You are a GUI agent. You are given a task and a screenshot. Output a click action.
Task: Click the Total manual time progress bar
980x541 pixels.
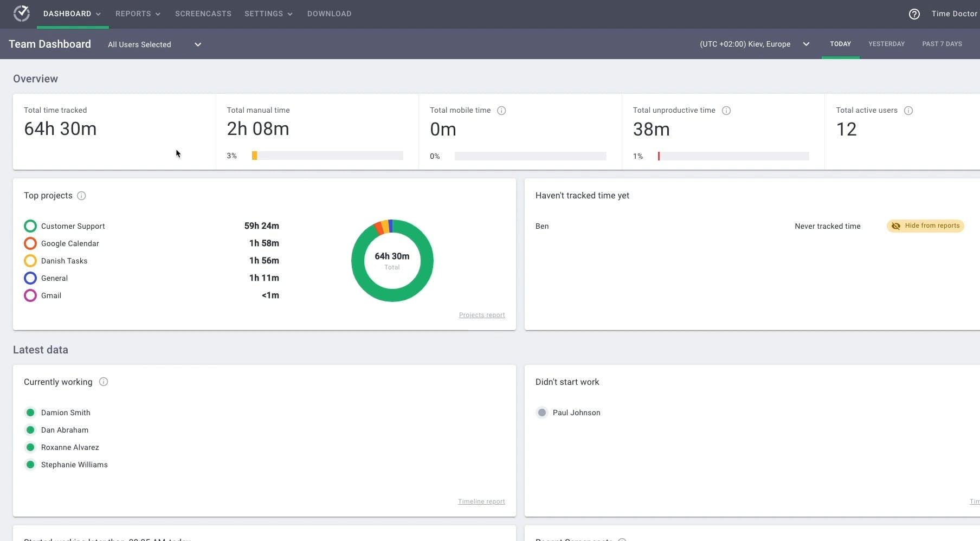click(x=327, y=156)
